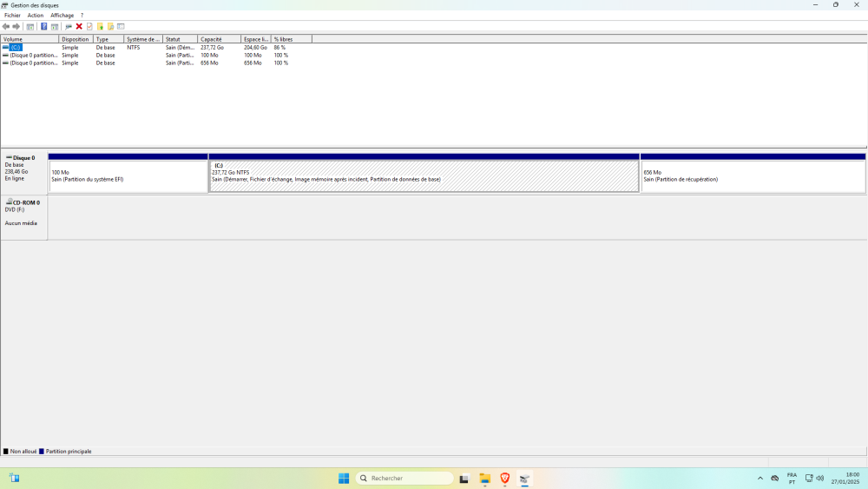This screenshot has width=868, height=489.
Task: Click the 237,72 Go capacity cell
Action: [x=212, y=48]
